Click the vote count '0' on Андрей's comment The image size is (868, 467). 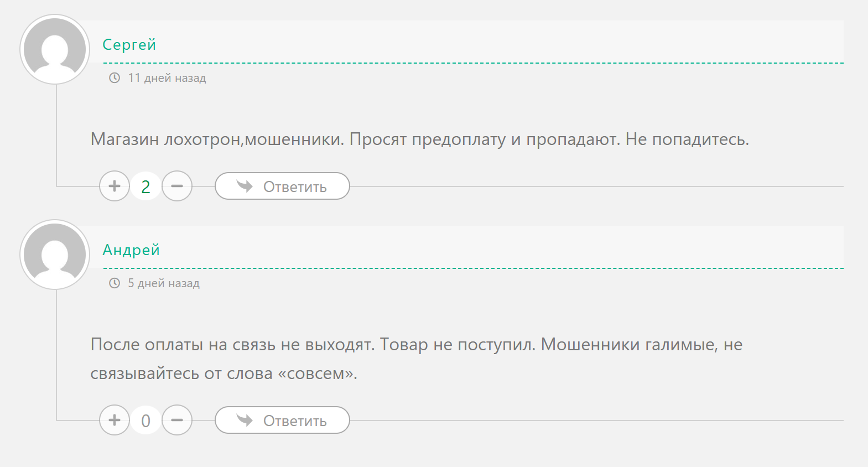145,420
